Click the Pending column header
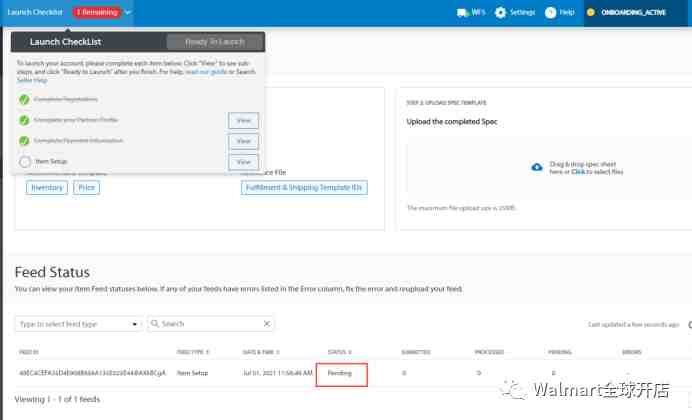The height and width of the screenshot is (420, 692). point(560,352)
